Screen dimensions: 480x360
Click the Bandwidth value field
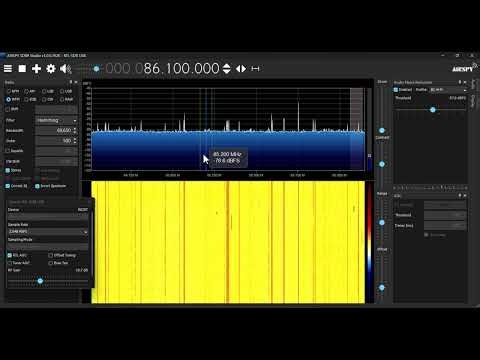coord(54,130)
